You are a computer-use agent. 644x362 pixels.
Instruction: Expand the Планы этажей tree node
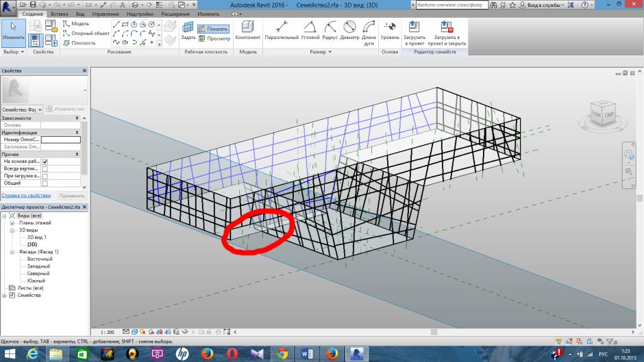(12, 223)
